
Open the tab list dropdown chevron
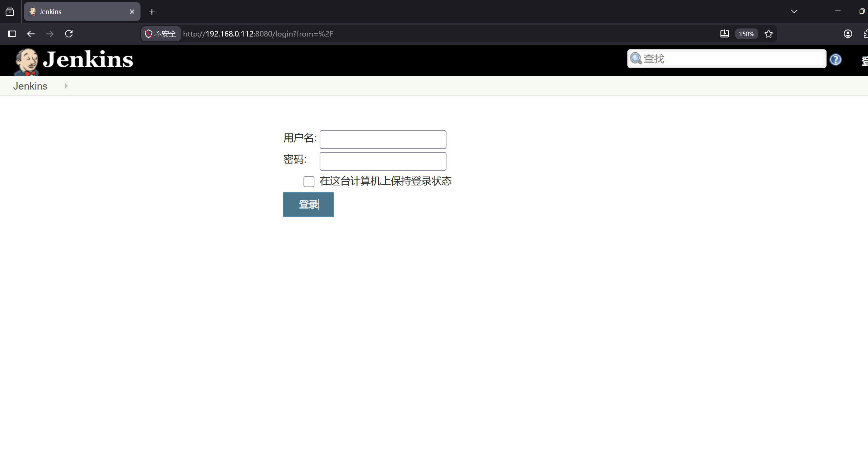(x=794, y=12)
